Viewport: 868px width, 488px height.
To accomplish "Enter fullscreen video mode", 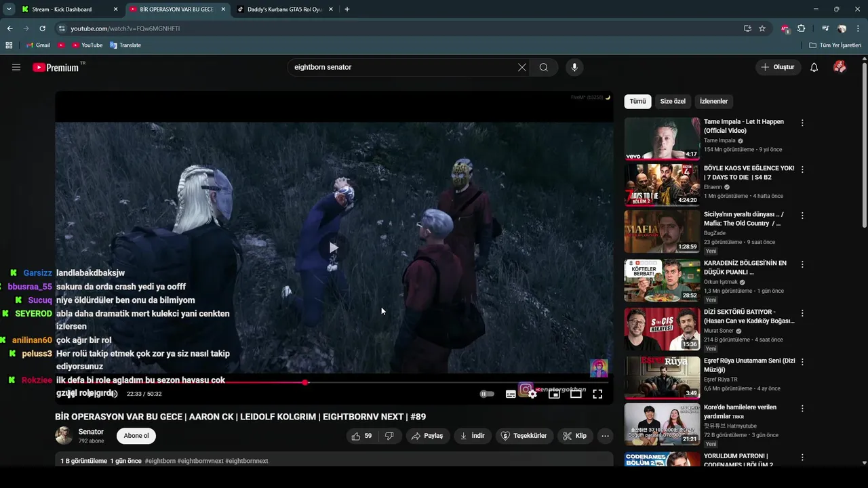I will [x=597, y=394].
